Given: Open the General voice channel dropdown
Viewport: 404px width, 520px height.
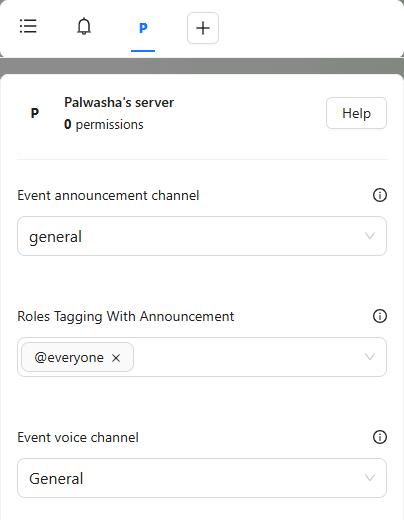Looking at the screenshot, I should point(202,478).
